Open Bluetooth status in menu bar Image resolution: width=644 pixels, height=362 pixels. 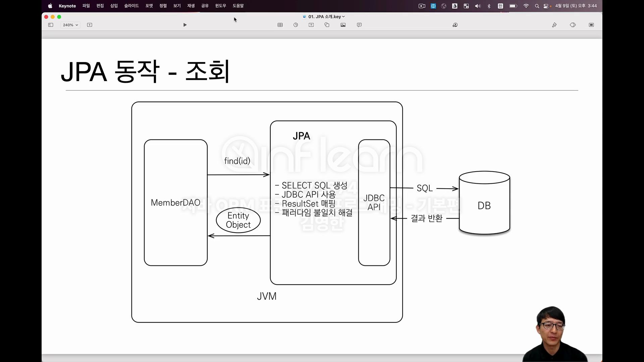tap(489, 6)
